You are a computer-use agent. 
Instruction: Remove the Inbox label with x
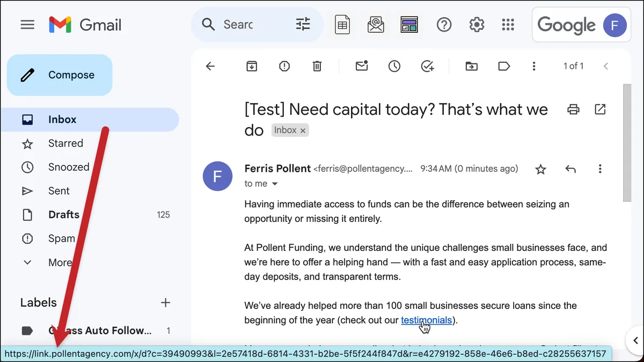click(303, 131)
